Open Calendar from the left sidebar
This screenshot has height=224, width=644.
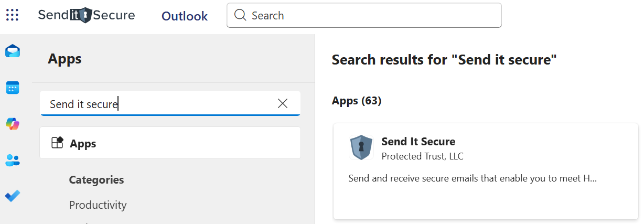13,88
